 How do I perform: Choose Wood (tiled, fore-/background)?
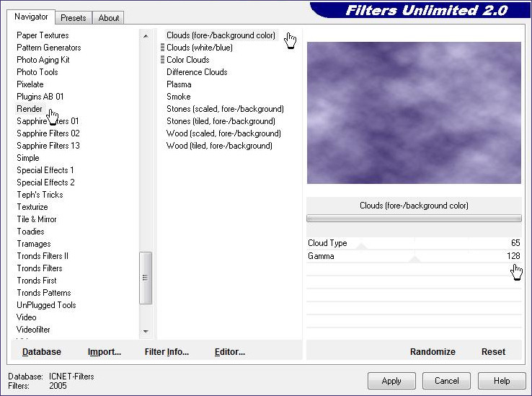[x=219, y=146]
